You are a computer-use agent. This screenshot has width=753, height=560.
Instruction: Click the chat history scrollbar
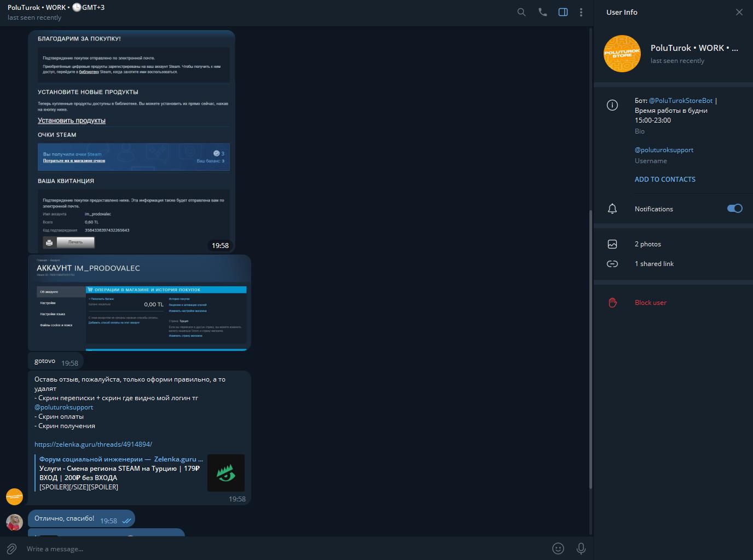pyautogui.click(x=590, y=350)
